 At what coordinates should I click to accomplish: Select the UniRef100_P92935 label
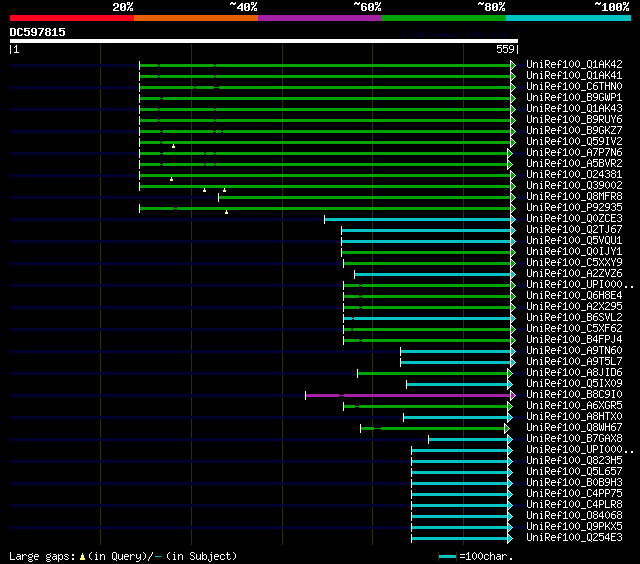[x=574, y=208]
